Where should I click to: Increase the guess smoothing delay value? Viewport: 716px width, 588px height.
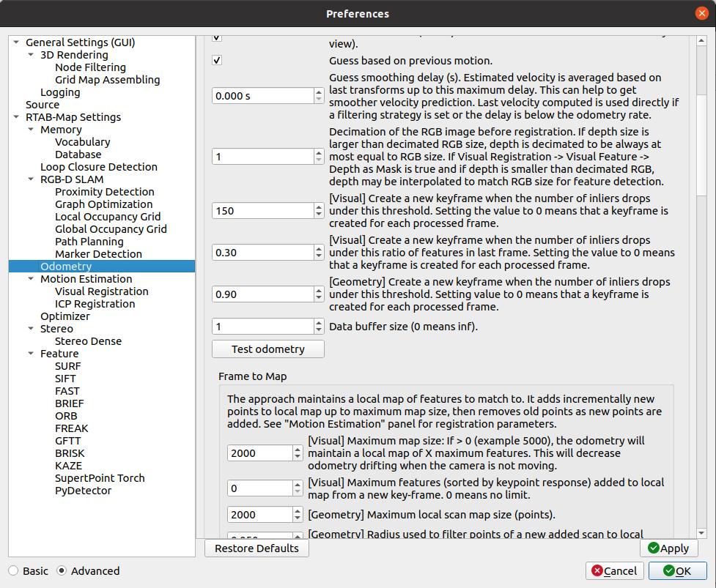click(319, 92)
